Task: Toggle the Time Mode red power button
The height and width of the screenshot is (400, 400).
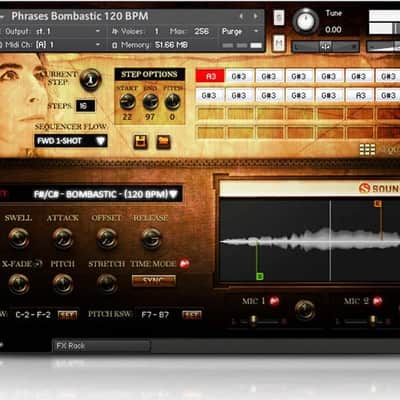Action: point(185,264)
